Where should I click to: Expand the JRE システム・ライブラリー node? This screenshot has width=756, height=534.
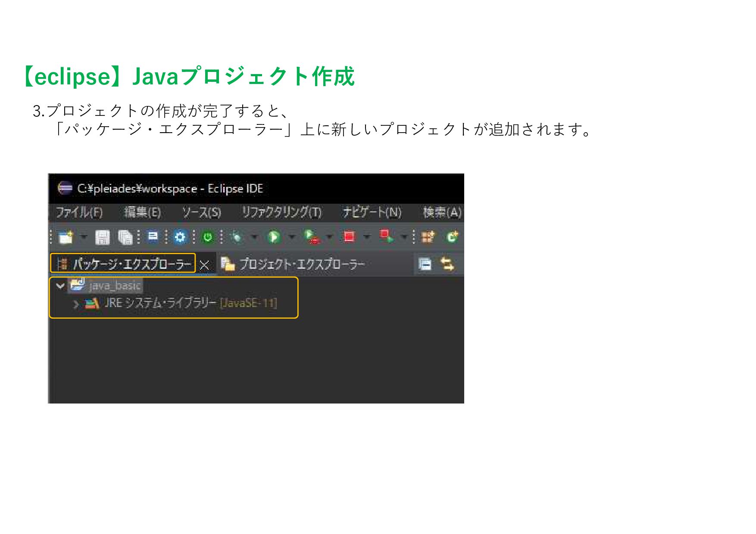(x=76, y=304)
